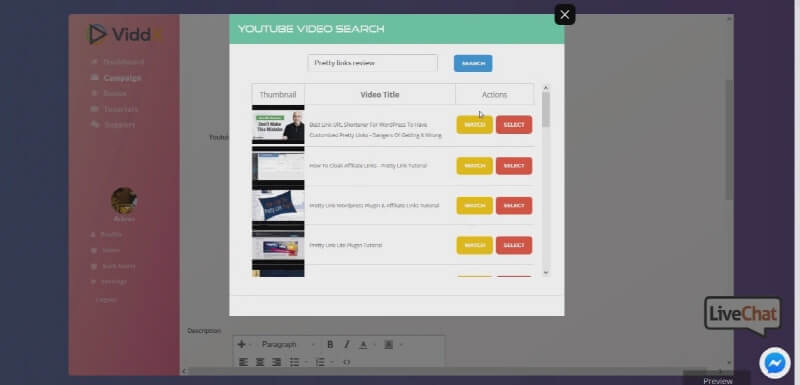Toggle bold in description editor

[x=330, y=345]
